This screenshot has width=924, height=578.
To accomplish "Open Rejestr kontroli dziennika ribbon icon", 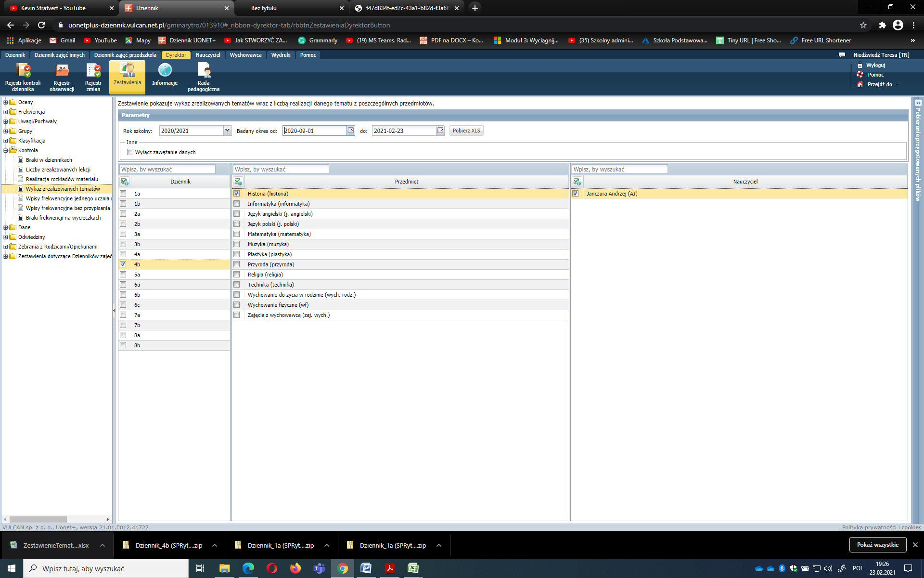I will [x=23, y=71].
